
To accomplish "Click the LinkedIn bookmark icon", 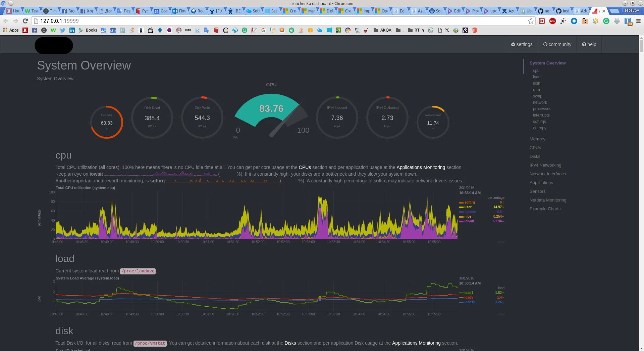I will 72,30.
